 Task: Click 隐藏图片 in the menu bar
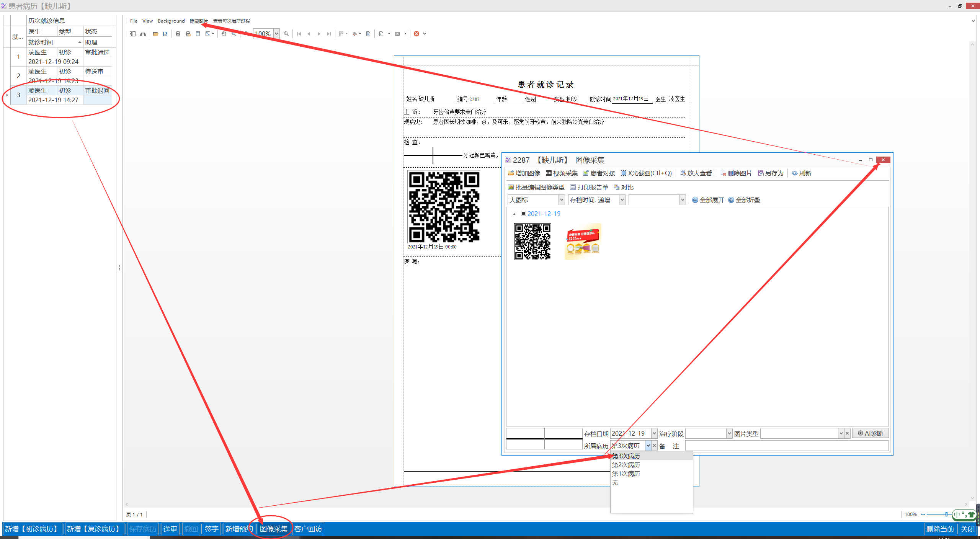pos(199,21)
